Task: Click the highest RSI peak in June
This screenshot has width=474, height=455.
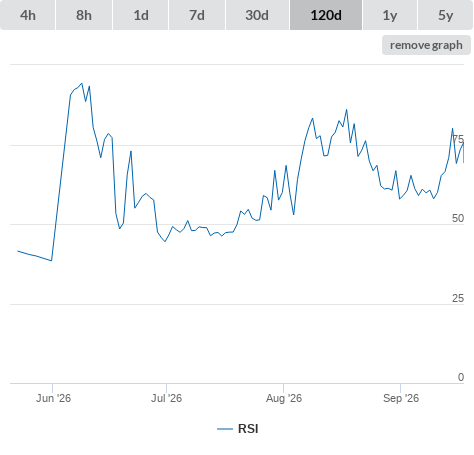Action: (x=82, y=83)
